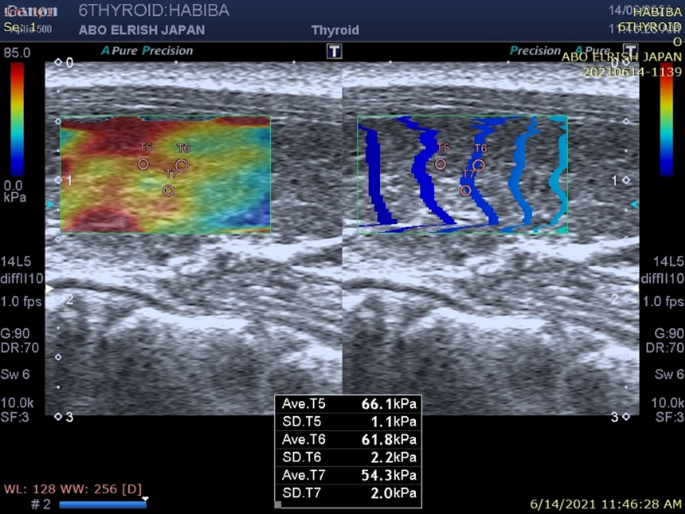Click the white arrow marker above depth 2

(x=49, y=289)
